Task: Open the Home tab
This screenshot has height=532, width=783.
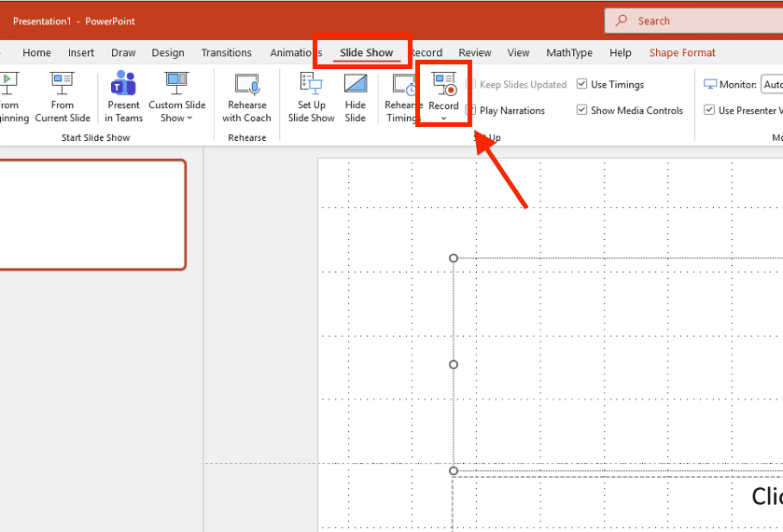Action: tap(36, 52)
